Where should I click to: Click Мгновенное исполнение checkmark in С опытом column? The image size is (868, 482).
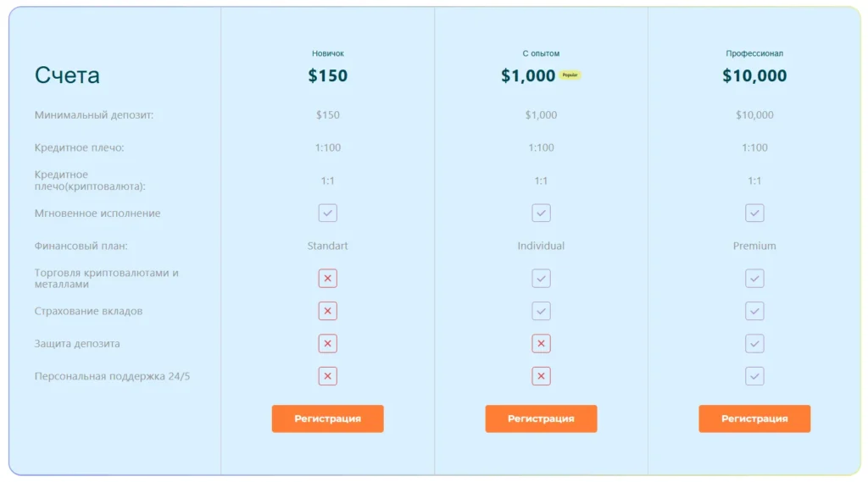(x=541, y=213)
